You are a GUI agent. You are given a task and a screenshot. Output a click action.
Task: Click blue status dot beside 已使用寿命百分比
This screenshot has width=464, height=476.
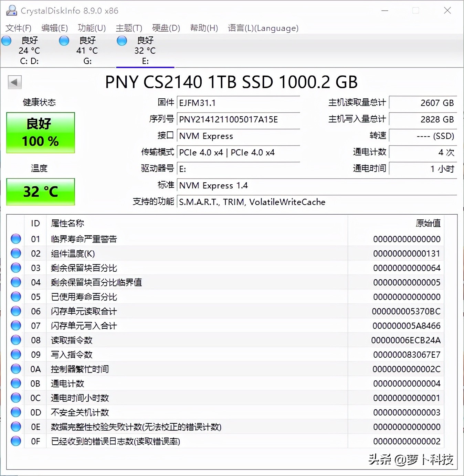(15, 296)
